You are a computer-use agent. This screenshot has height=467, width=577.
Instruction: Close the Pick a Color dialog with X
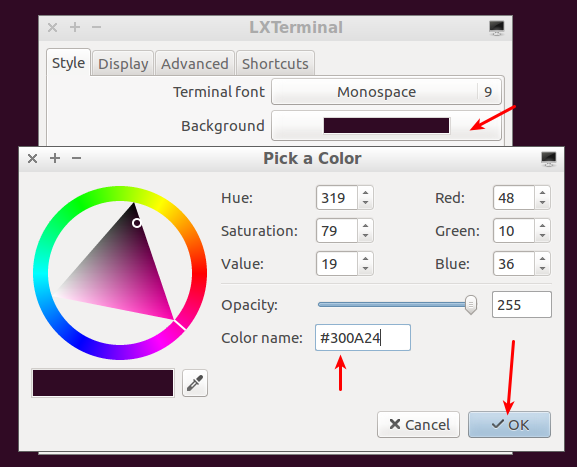[32, 159]
